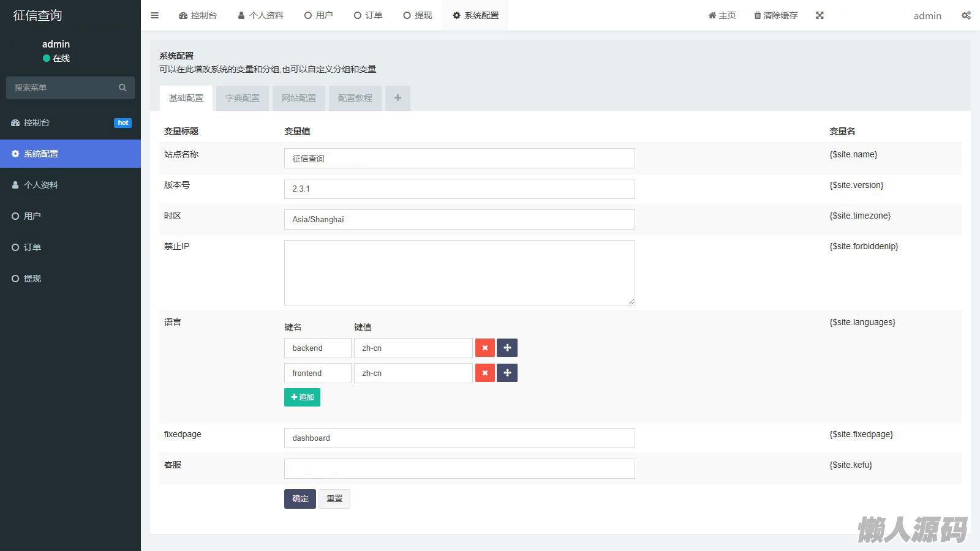Click into the 禁止IP textarea
Viewport: 980px width, 551px height.
[459, 272]
